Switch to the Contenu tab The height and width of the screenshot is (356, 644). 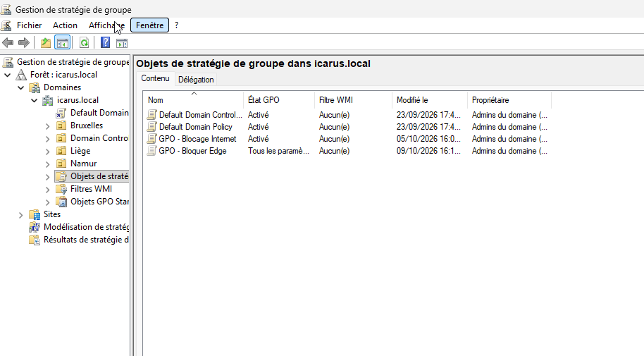tap(155, 78)
